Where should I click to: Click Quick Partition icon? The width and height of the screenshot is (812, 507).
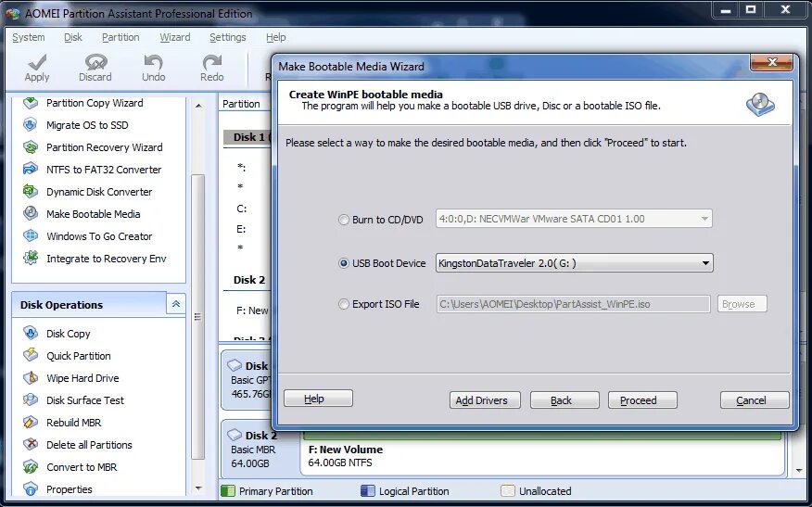point(31,355)
